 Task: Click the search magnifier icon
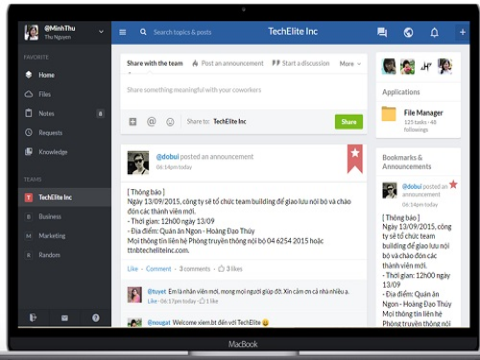point(143,32)
